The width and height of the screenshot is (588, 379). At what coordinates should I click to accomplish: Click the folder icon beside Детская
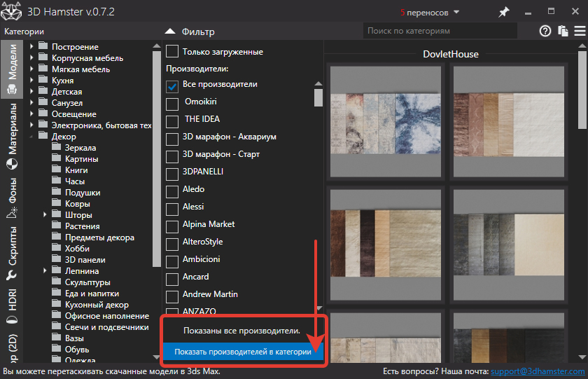(x=43, y=91)
